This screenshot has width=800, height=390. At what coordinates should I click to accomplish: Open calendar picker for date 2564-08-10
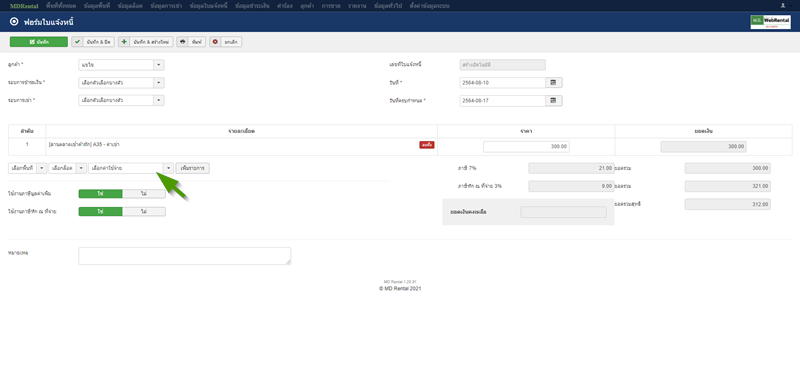554,83
